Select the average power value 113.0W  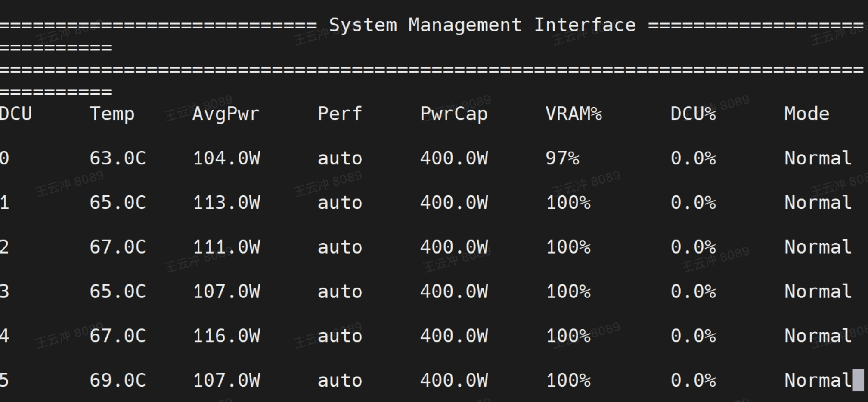click(x=226, y=203)
